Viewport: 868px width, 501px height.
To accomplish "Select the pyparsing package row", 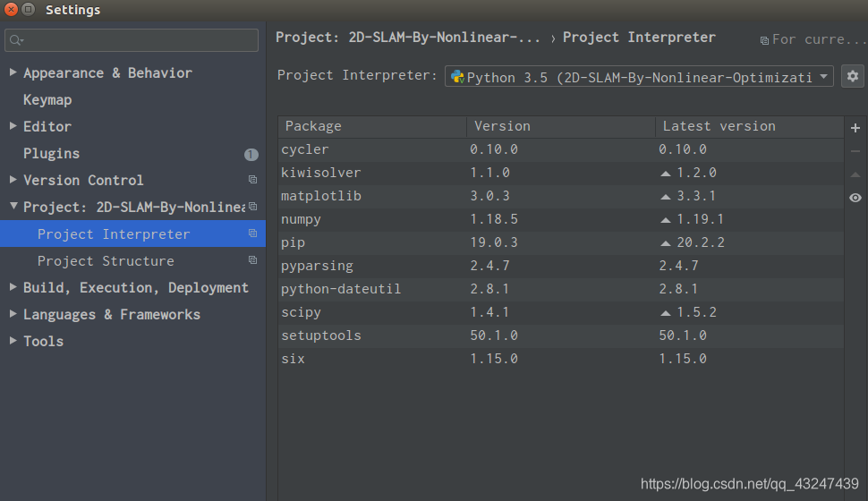I will 561,266.
